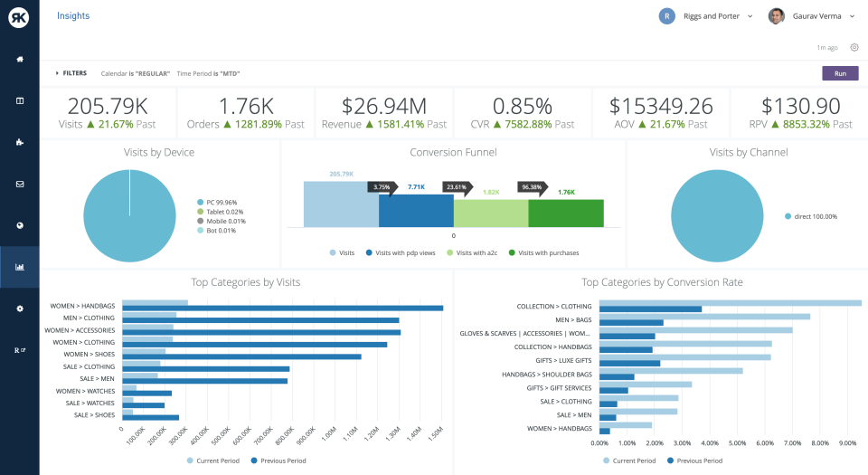Open the Gaurav Verma user menu
Screen dimensions: 868x475
click(x=811, y=16)
